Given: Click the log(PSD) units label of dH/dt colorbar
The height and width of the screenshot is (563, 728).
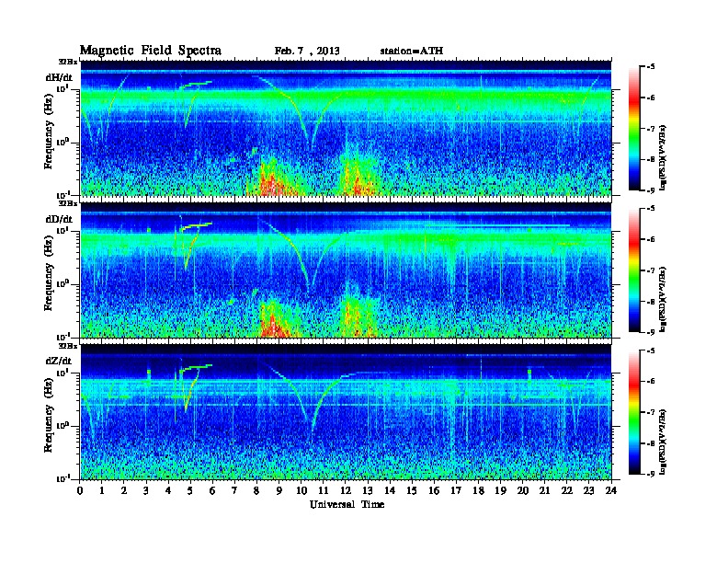Looking at the screenshot, I should [665, 157].
